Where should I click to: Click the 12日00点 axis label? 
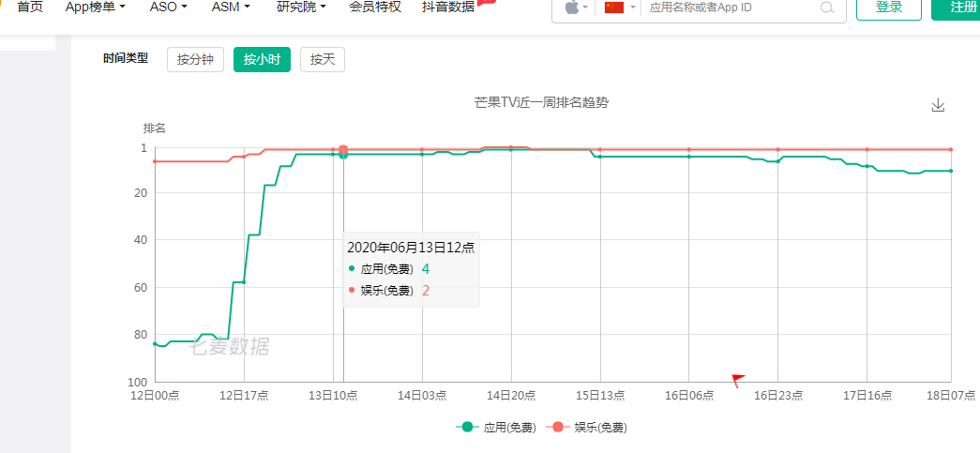click(x=155, y=395)
